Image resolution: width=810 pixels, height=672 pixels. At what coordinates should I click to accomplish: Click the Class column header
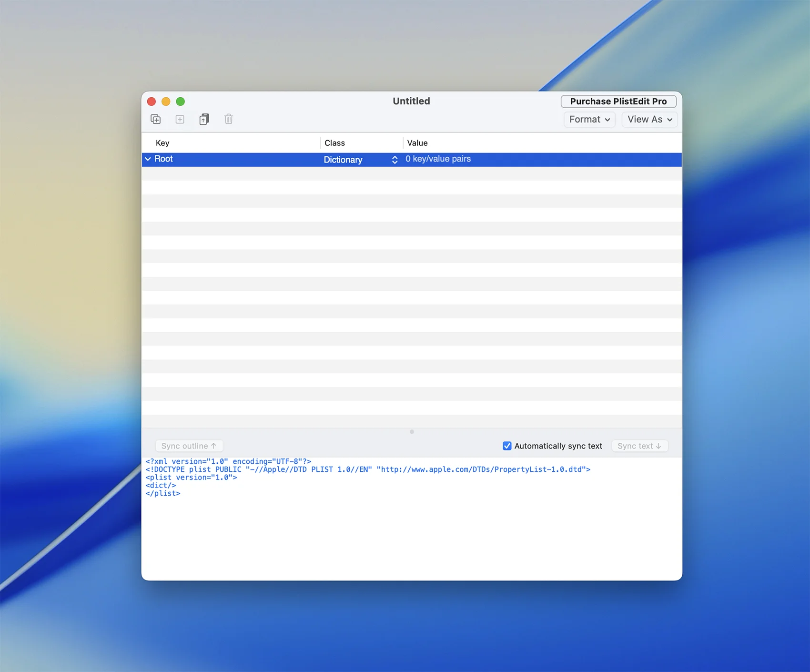coord(334,143)
